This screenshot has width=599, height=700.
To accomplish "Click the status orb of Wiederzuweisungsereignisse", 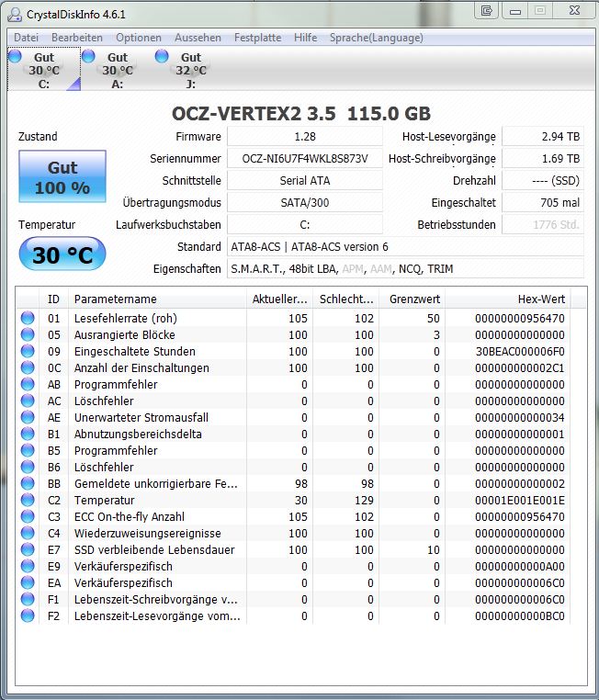I will [28, 533].
